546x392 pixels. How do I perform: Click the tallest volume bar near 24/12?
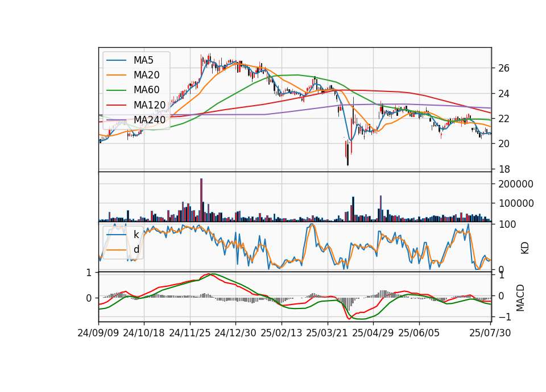[201, 200]
